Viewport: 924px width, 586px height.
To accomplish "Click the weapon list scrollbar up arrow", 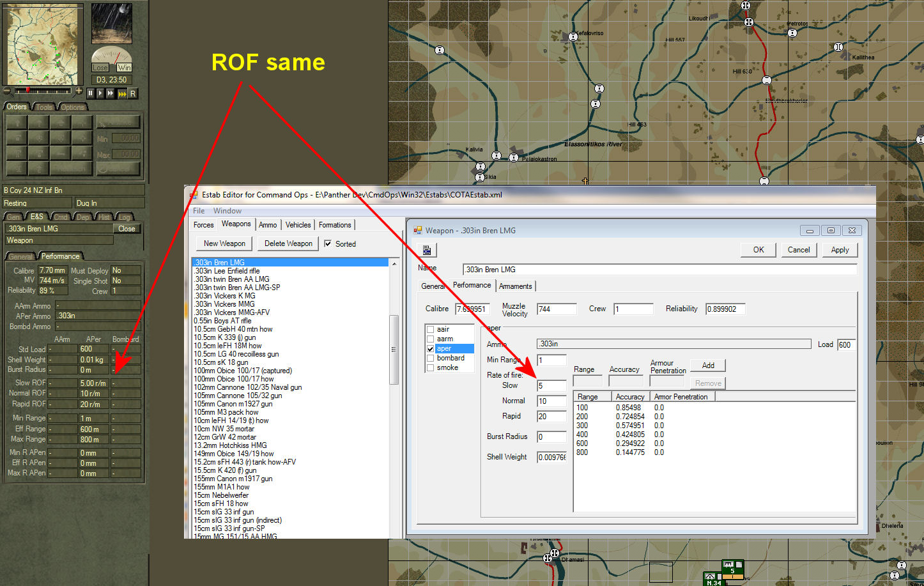I will pyautogui.click(x=394, y=264).
